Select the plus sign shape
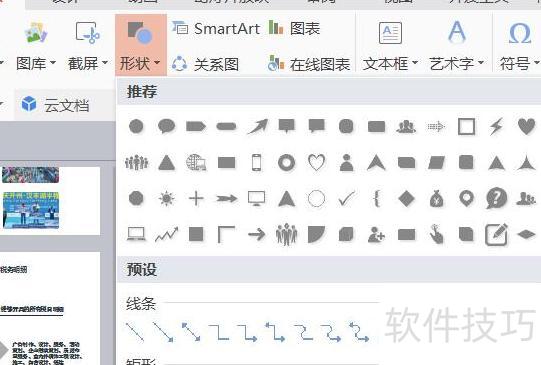 196,199
